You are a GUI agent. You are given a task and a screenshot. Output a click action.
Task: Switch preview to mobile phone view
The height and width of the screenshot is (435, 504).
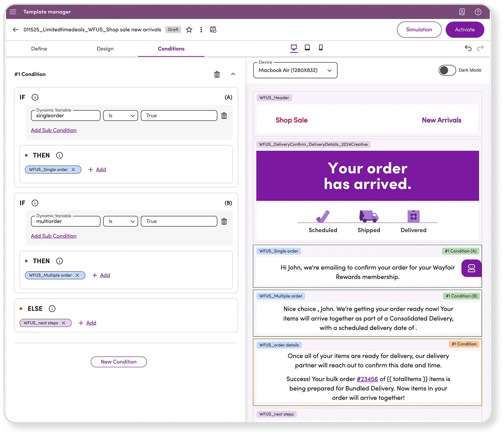coord(321,48)
